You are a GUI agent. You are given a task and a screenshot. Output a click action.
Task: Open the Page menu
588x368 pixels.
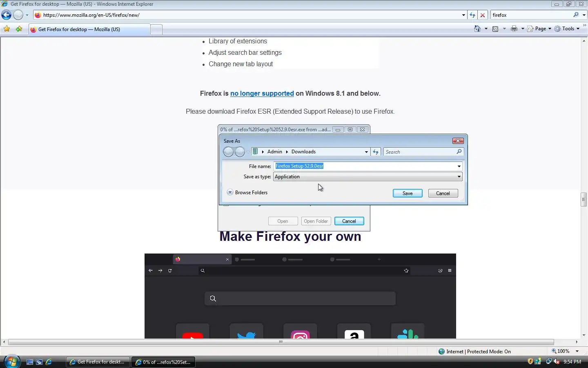tap(539, 29)
